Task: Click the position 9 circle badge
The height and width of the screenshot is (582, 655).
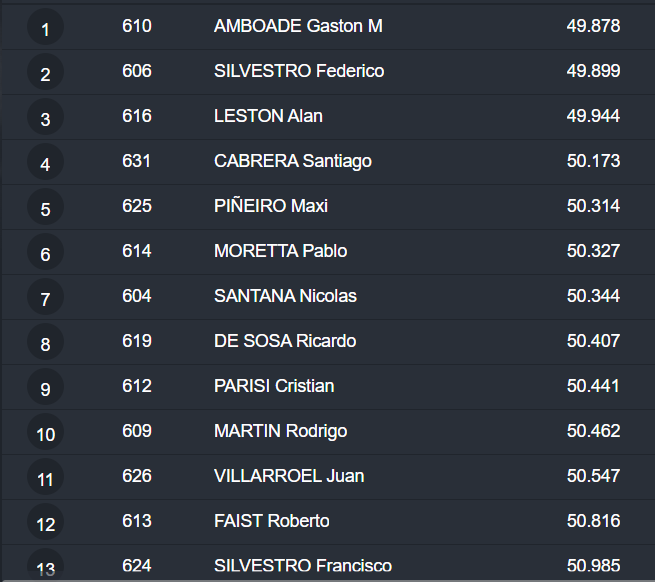Action: (45, 389)
